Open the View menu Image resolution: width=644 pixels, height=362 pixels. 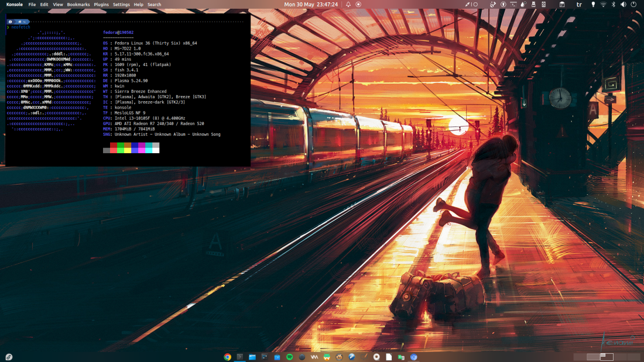(x=58, y=5)
